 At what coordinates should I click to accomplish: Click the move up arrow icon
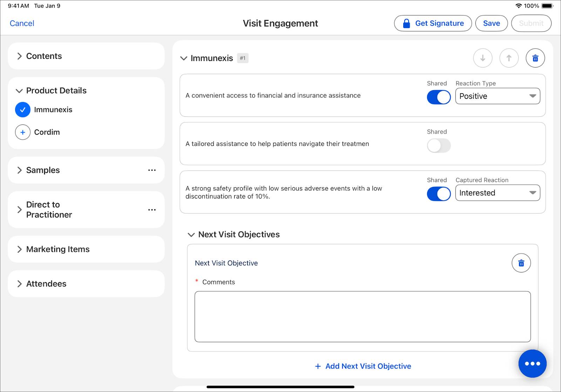(x=509, y=58)
